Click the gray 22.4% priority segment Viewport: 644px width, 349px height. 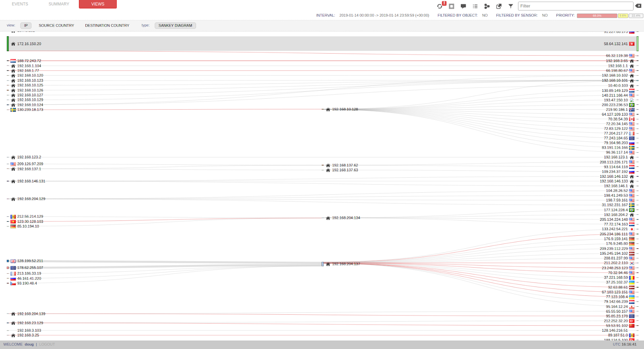636,16
